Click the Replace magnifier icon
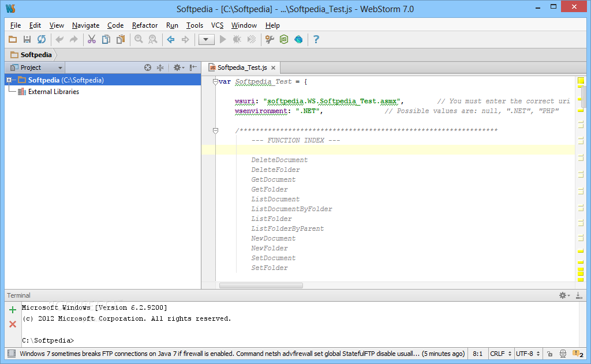Viewport: 591px width, 364px height. point(152,39)
